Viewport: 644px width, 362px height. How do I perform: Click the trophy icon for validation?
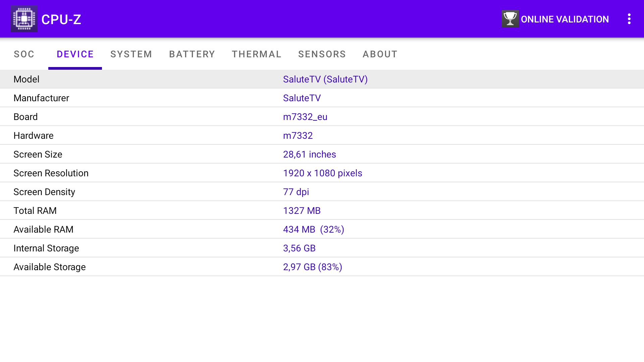pos(510,19)
